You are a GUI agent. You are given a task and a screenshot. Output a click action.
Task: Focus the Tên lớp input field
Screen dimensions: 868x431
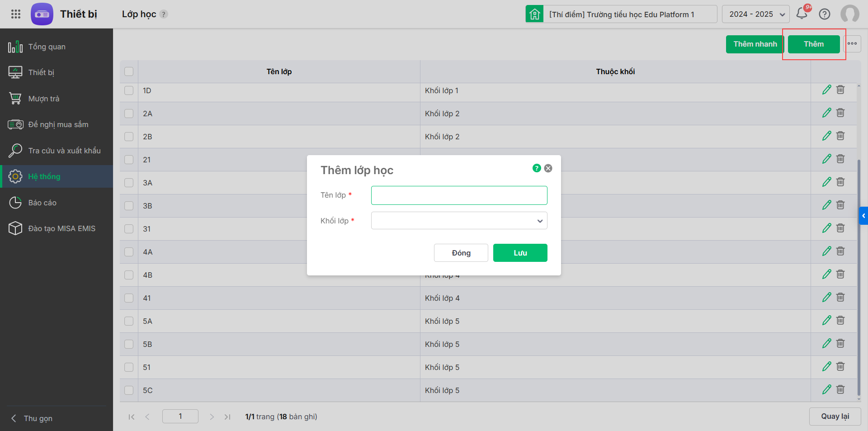click(x=459, y=195)
